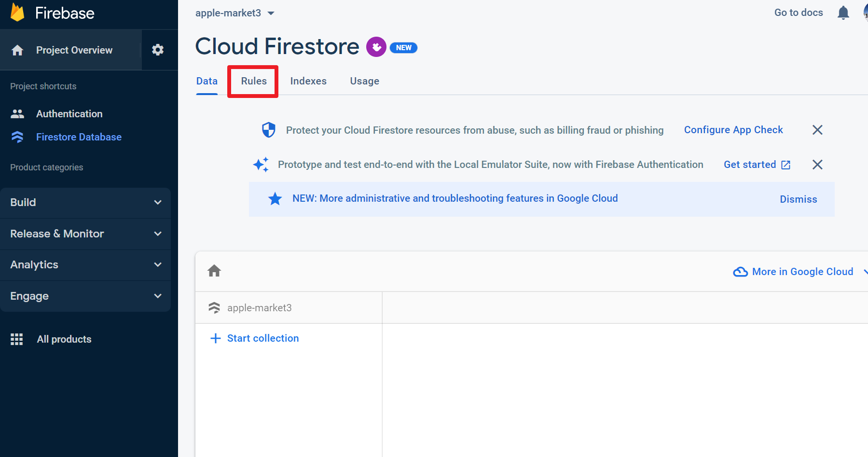This screenshot has width=868, height=457.
Task: Click the blue star icon in Google Cloud notice
Action: coord(275,198)
